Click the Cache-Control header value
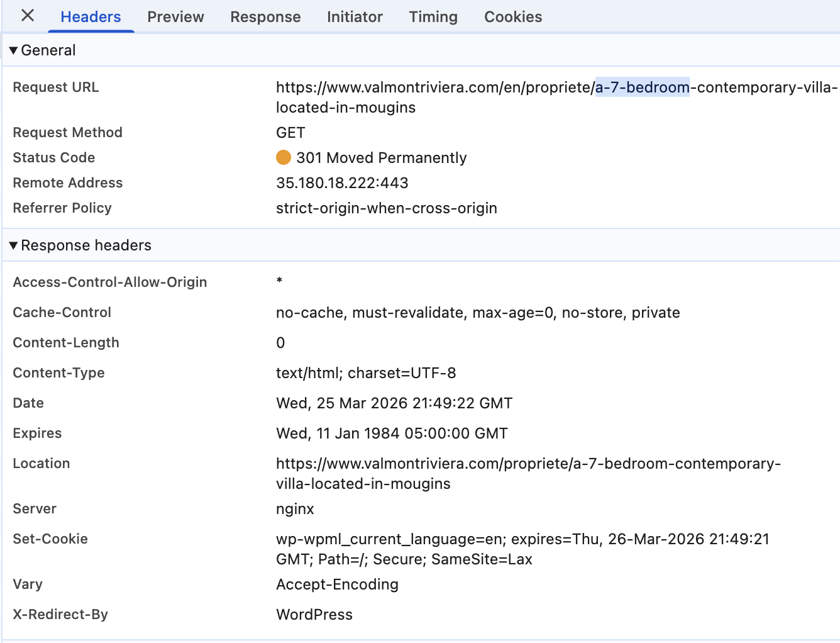 pos(478,313)
